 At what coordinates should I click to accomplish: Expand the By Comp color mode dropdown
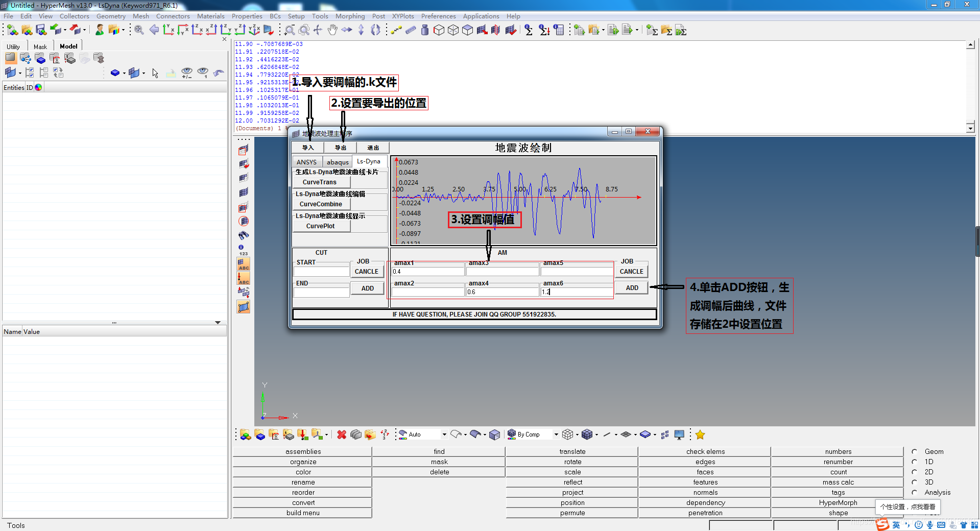[x=556, y=435]
